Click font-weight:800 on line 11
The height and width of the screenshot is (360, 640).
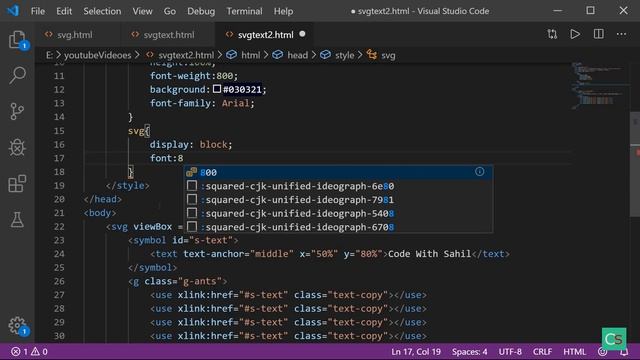click(193, 76)
